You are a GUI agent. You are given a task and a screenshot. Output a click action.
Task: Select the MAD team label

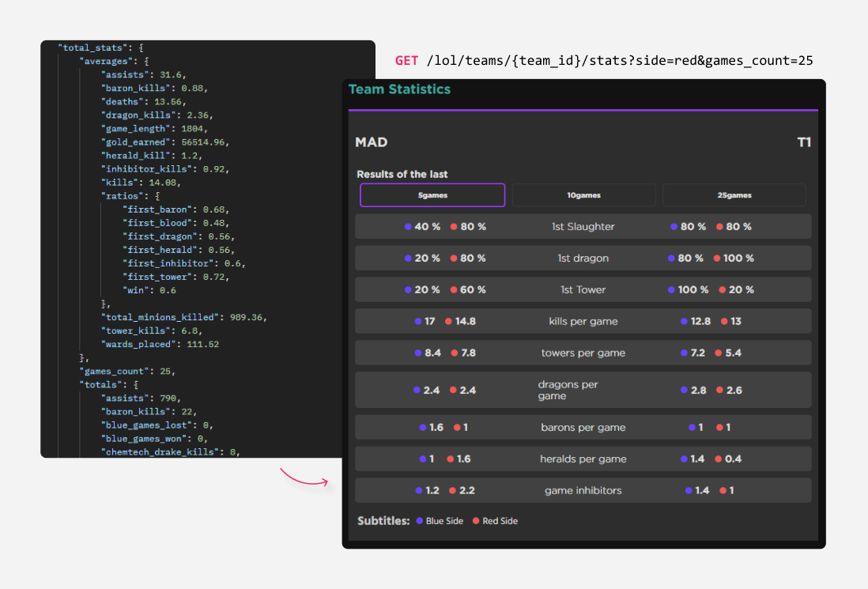coord(372,142)
